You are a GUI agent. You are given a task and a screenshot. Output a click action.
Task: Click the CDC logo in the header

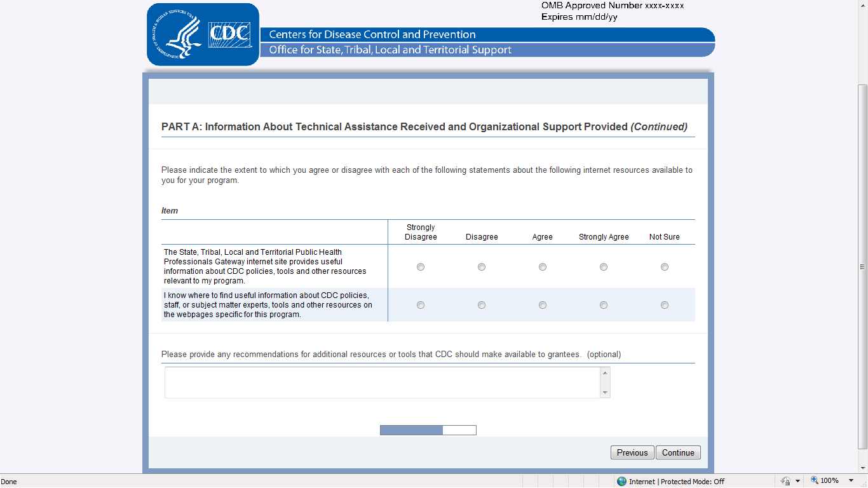[203, 34]
